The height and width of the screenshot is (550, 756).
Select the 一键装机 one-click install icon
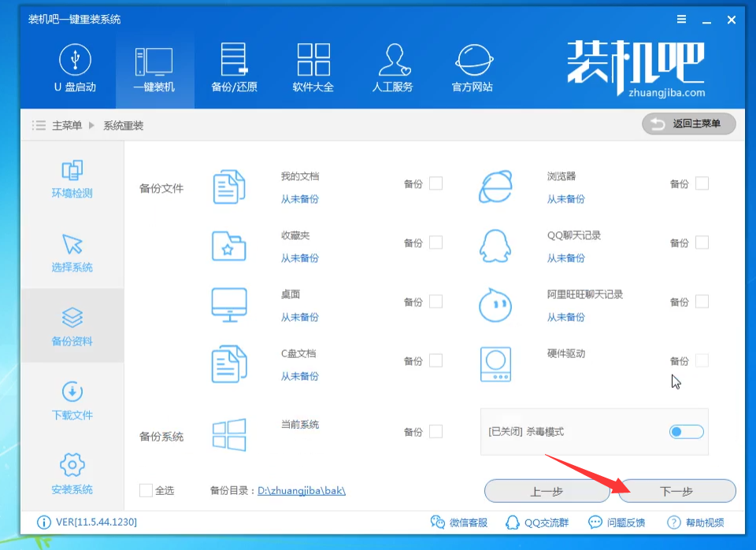(x=154, y=60)
